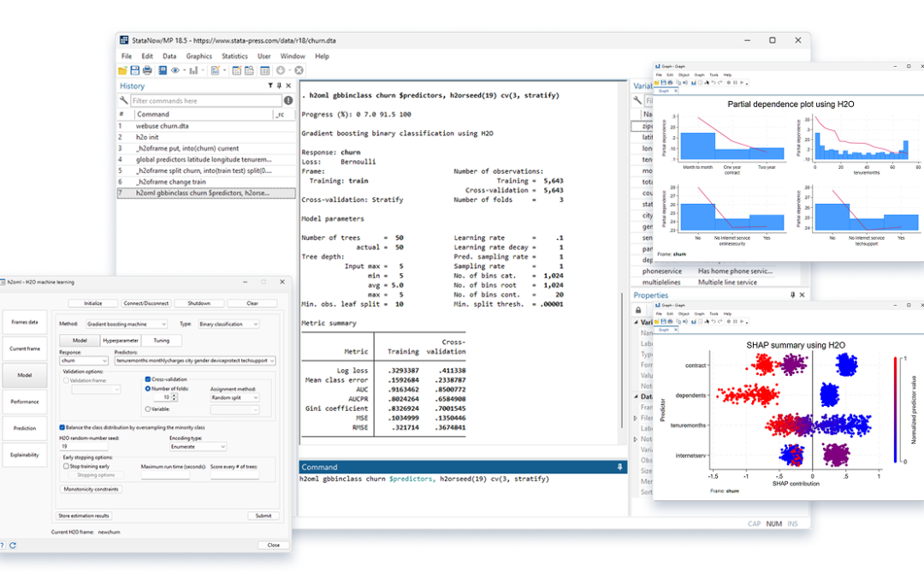Pin the History panel with the pushpin icon
Image resolution: width=924 pixels, height=578 pixels.
pyautogui.click(x=279, y=86)
